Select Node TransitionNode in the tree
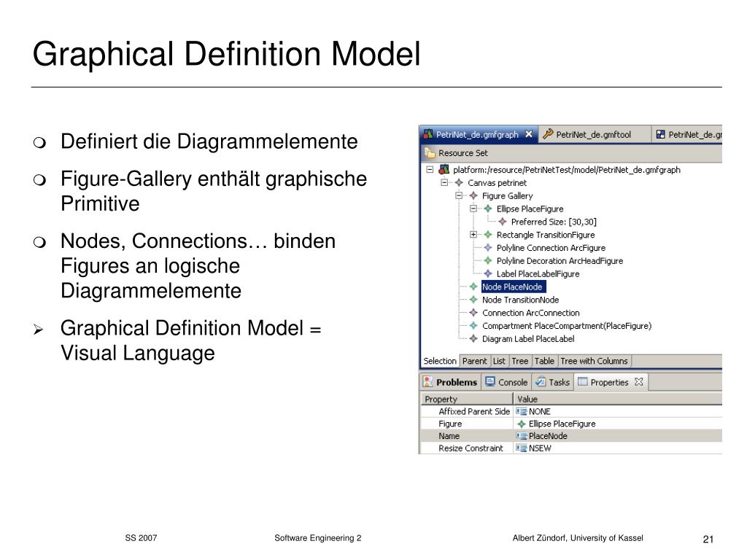Image resolution: width=747 pixels, height=560 pixels. pyautogui.click(x=520, y=300)
